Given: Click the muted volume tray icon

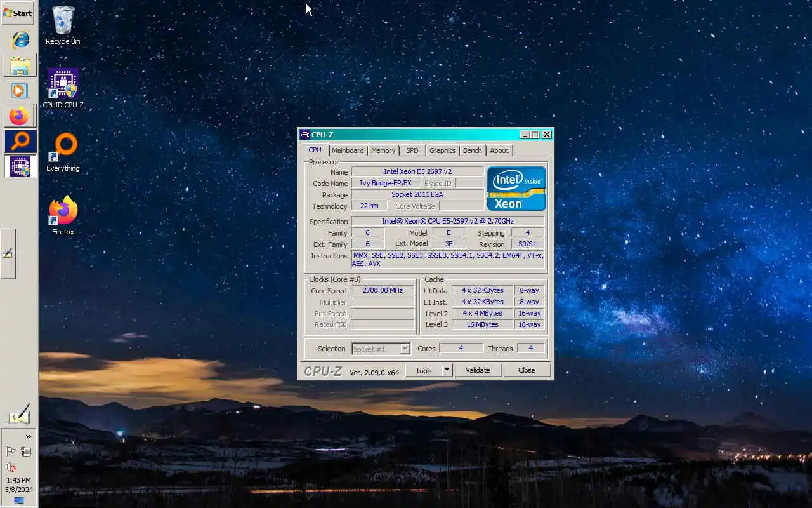Looking at the screenshot, I should coord(11,467).
